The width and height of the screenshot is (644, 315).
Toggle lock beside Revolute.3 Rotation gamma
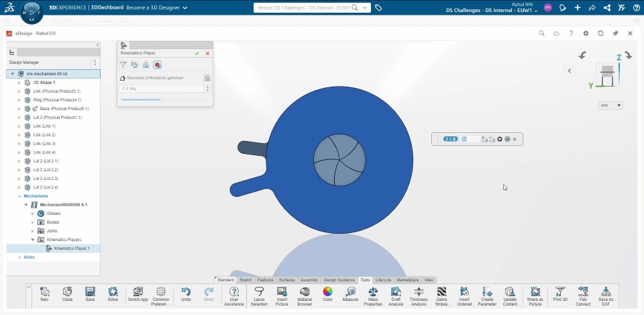pos(207,78)
